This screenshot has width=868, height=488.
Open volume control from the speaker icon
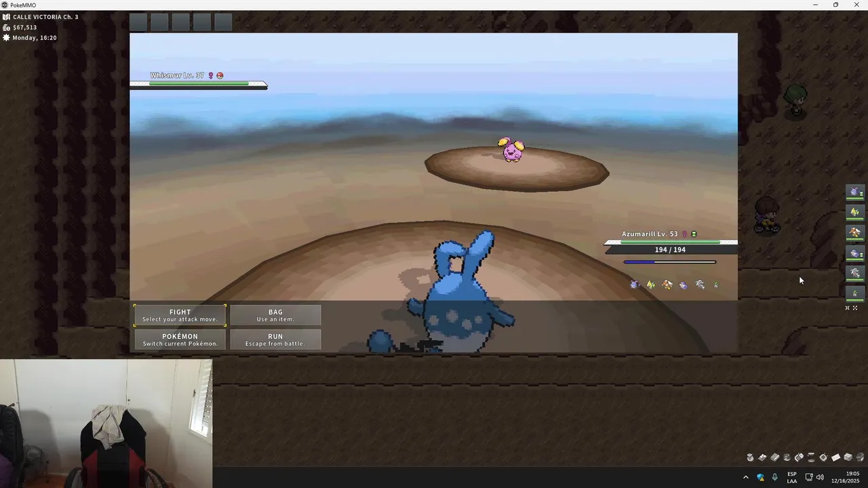coord(820,477)
